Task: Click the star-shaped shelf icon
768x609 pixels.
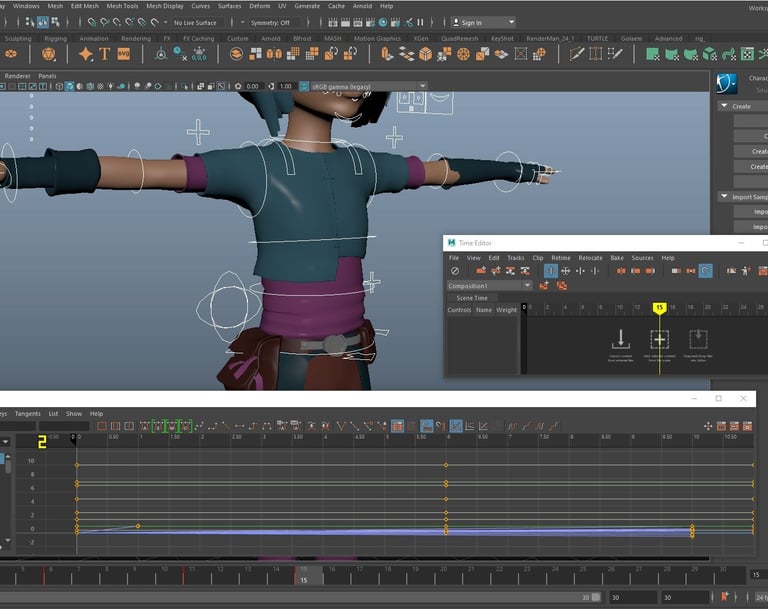Action: pyautogui.click(x=86, y=54)
